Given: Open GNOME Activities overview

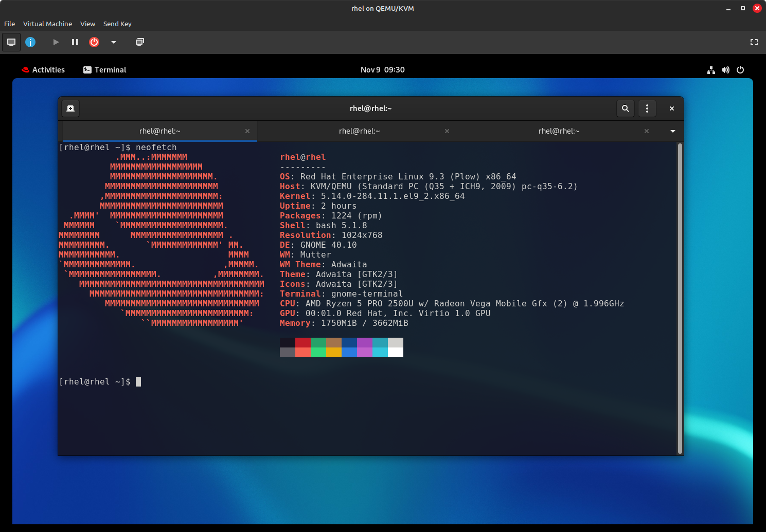Looking at the screenshot, I should [43, 70].
